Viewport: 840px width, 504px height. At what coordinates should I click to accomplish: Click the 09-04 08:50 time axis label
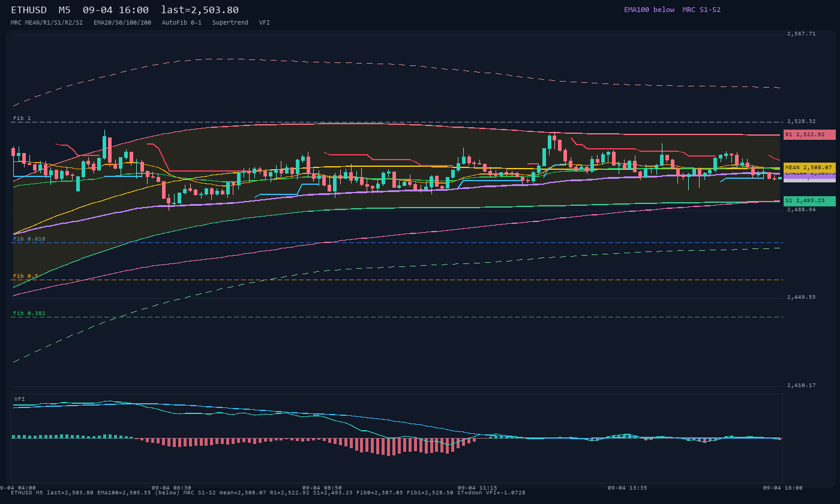tap(322, 488)
